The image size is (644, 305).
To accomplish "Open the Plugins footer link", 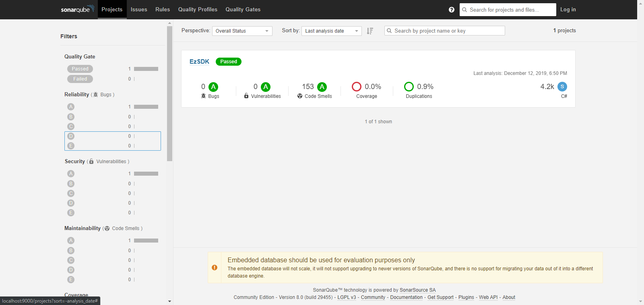I will [466, 297].
